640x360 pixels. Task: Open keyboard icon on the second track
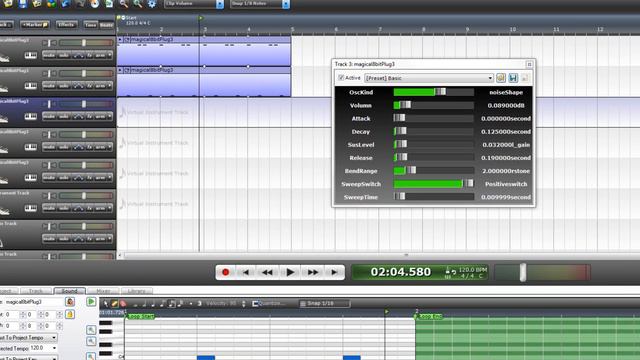[x=31, y=86]
